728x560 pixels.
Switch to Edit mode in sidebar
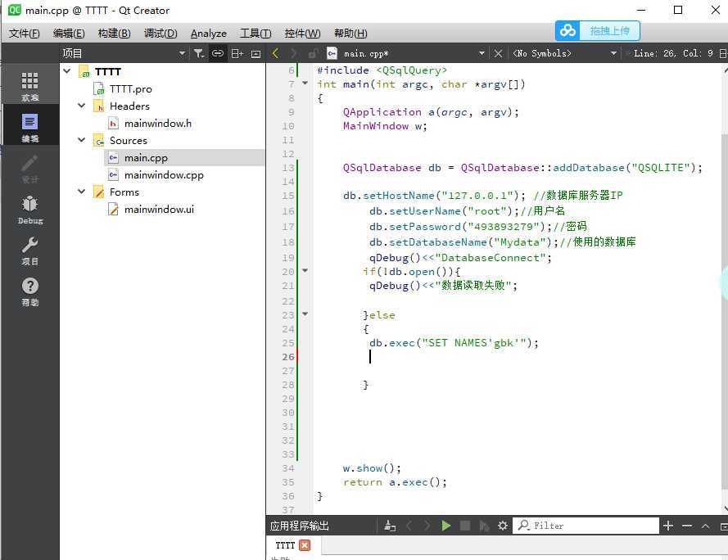[x=29, y=127]
